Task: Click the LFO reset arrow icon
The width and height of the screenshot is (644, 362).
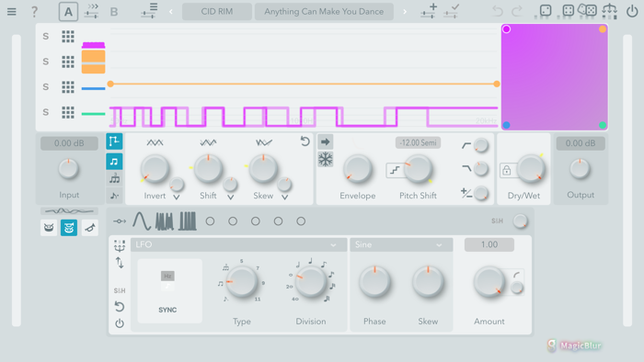Action: click(120, 307)
